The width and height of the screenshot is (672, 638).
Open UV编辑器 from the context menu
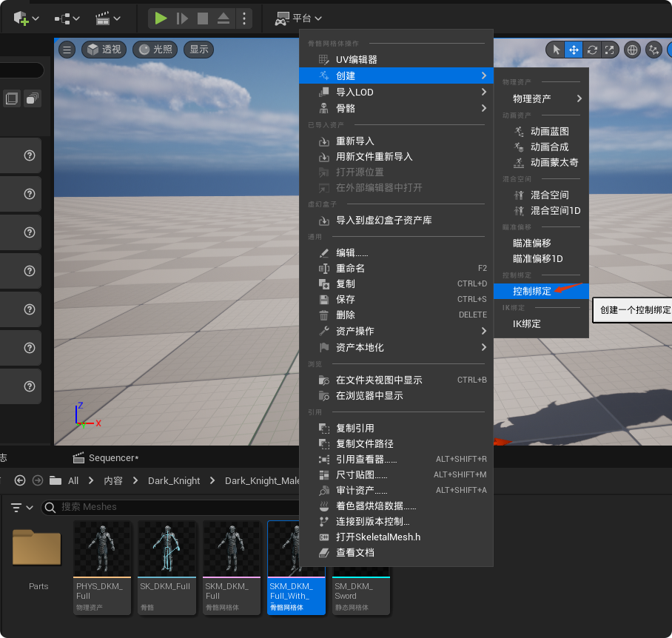[x=396, y=59]
